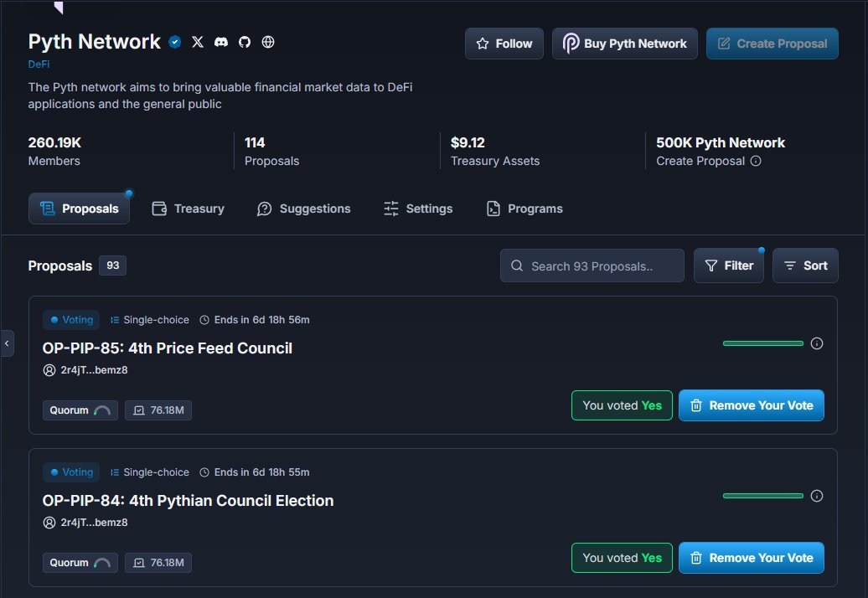This screenshot has height=598, width=868.
Task: Switch to the Suggestions tab
Action: coord(304,209)
